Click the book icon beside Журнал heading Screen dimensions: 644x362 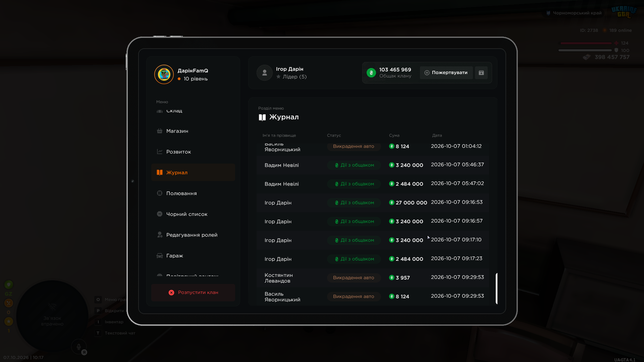pos(262,117)
